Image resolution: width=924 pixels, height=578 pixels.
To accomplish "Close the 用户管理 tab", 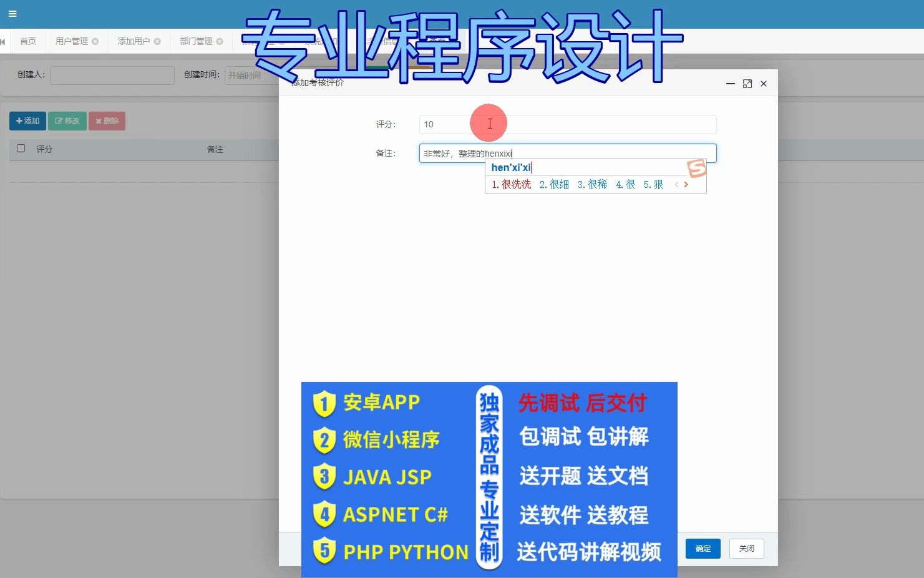I will click(95, 41).
